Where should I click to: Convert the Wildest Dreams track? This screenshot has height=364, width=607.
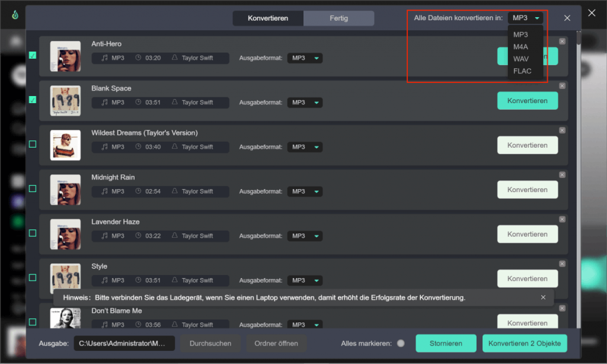tap(527, 145)
